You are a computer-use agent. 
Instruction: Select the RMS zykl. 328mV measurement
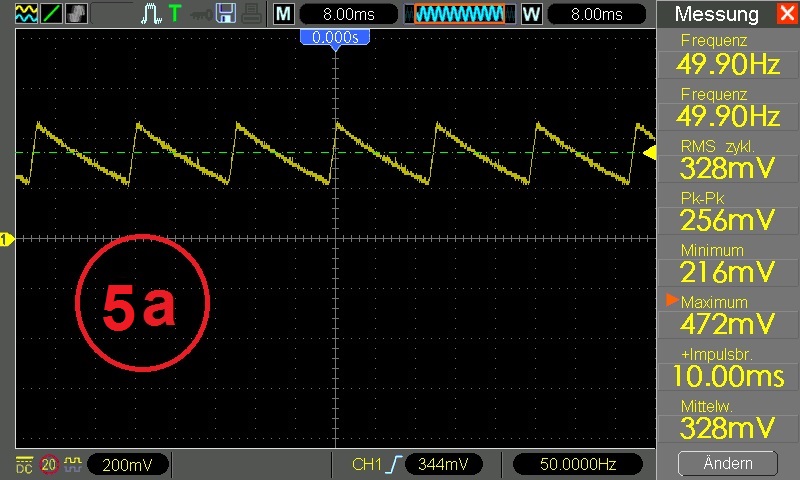[728, 160]
